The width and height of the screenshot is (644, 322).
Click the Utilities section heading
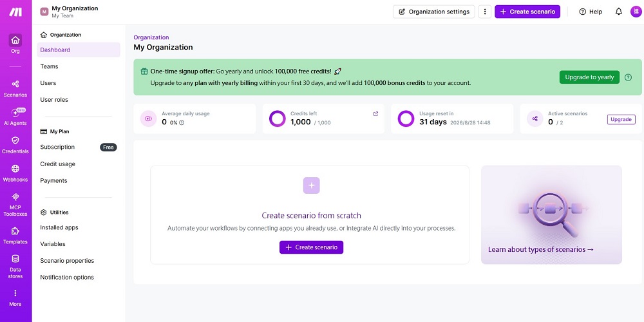pos(55,213)
